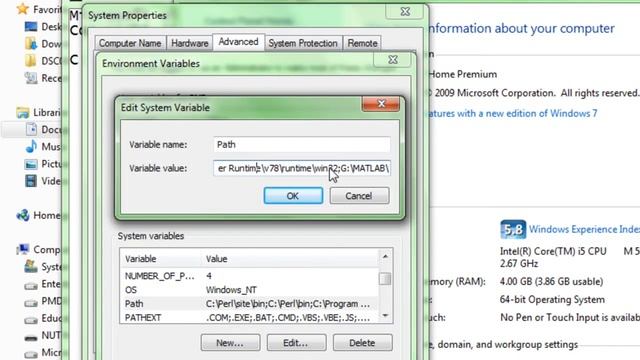Open the Documents library icon
640x360 pixels.
31,129
